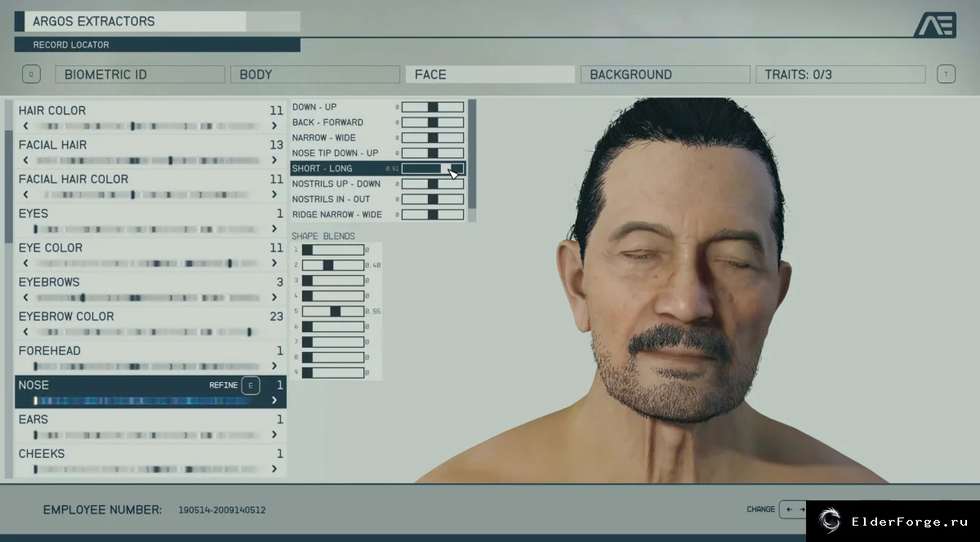The height and width of the screenshot is (542, 980).
Task: Click Shape Blends slider 7
Action: click(x=333, y=342)
